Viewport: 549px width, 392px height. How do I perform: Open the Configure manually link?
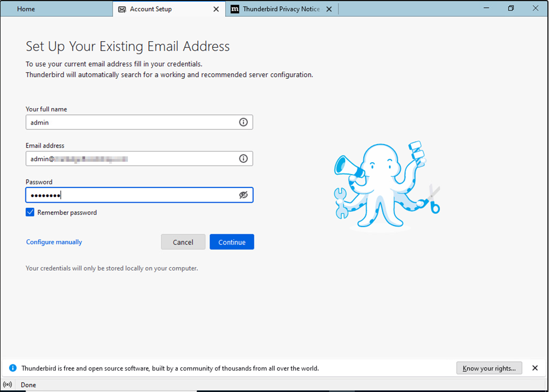(54, 242)
